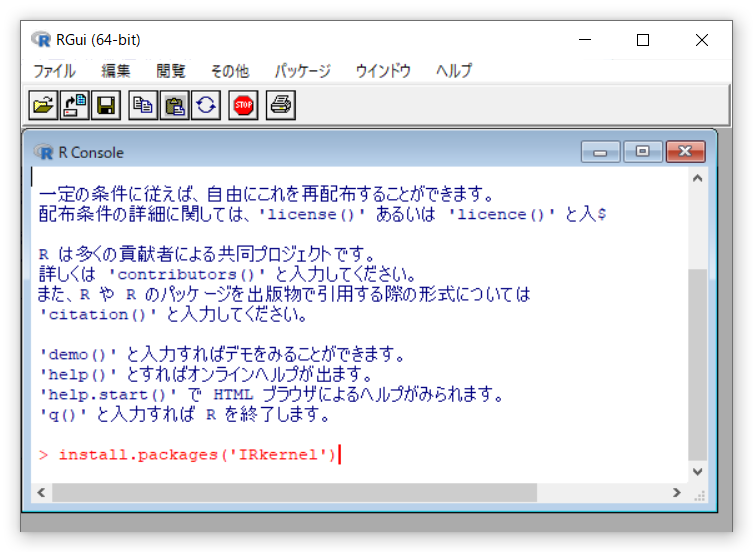Click the copy and paste icon
Viewport: 753px width, 552px height.
pos(206,104)
